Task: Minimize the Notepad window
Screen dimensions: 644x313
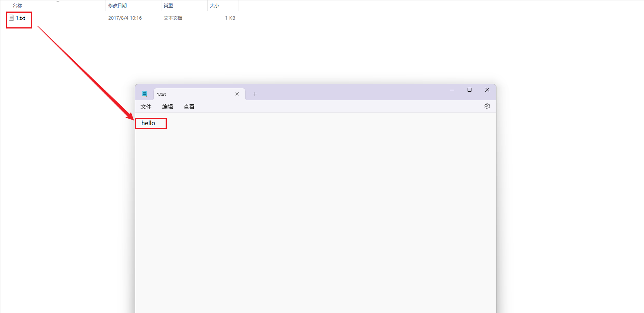Action: click(452, 90)
